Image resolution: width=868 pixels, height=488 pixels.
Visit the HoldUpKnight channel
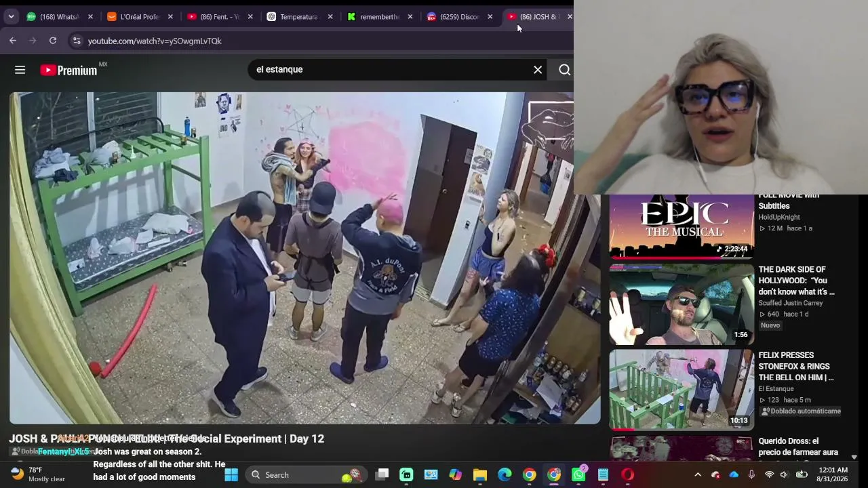click(x=779, y=217)
